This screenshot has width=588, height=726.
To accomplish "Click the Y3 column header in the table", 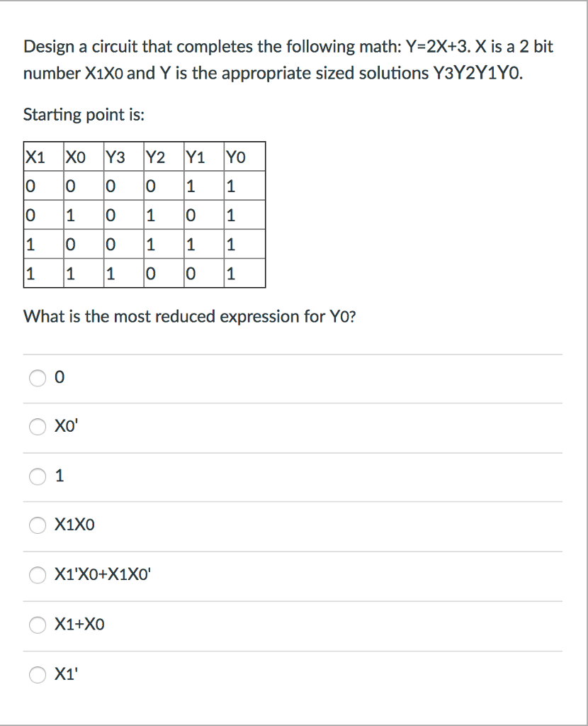I will pos(113,157).
